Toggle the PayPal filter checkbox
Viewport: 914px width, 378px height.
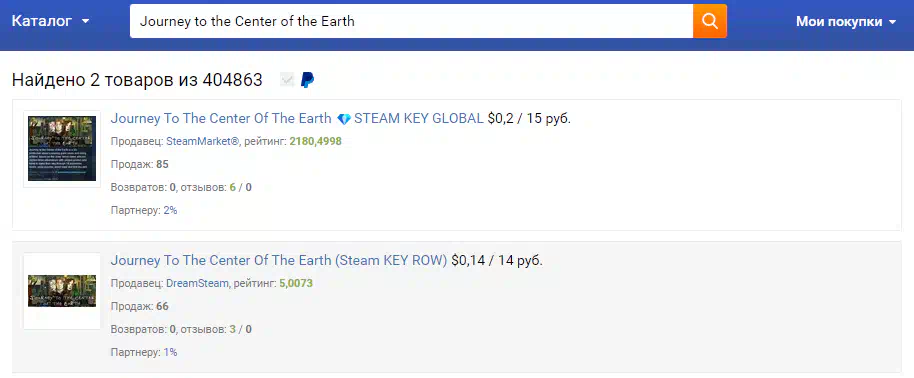pyautogui.click(x=287, y=79)
